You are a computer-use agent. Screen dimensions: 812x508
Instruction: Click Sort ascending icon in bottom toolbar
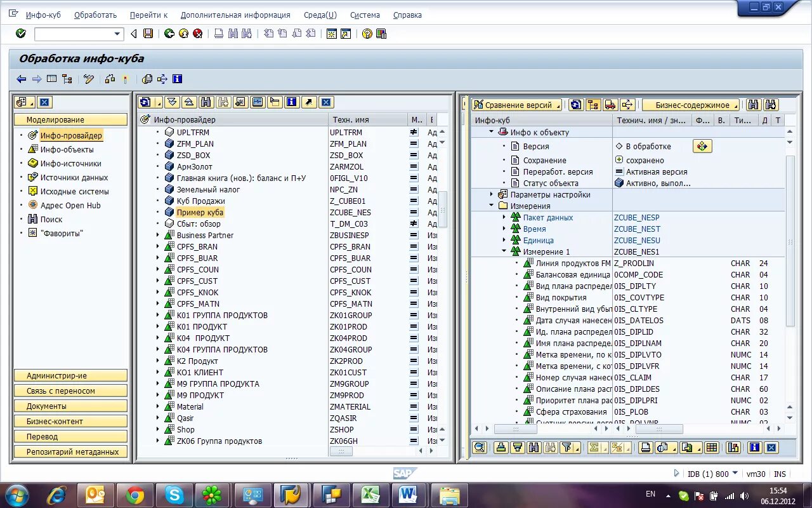pos(501,448)
